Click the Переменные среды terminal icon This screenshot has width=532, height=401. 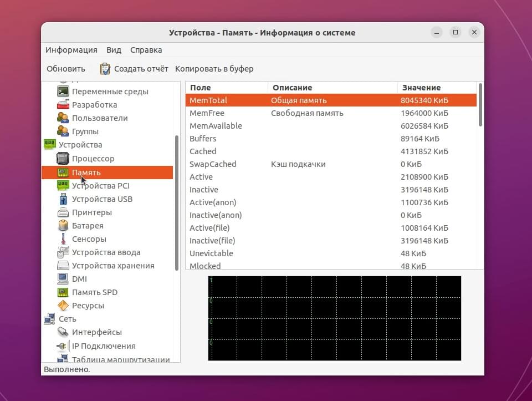click(63, 92)
